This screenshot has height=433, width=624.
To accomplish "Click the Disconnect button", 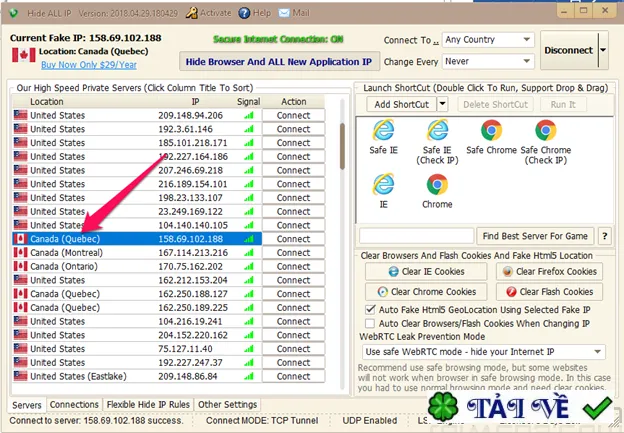I will pyautogui.click(x=569, y=50).
